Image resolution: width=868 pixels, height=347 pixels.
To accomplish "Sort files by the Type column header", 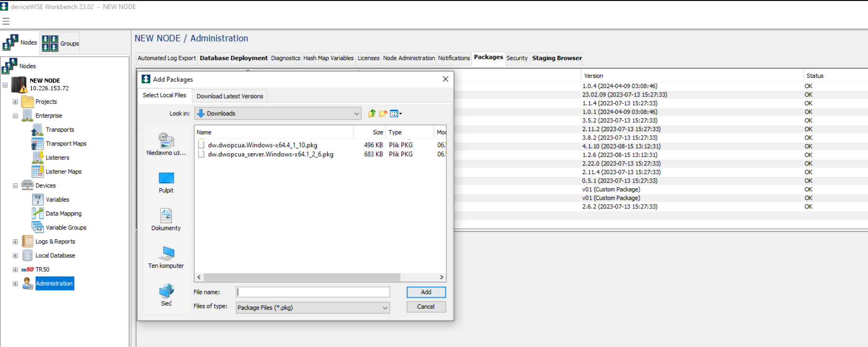I will 410,132.
